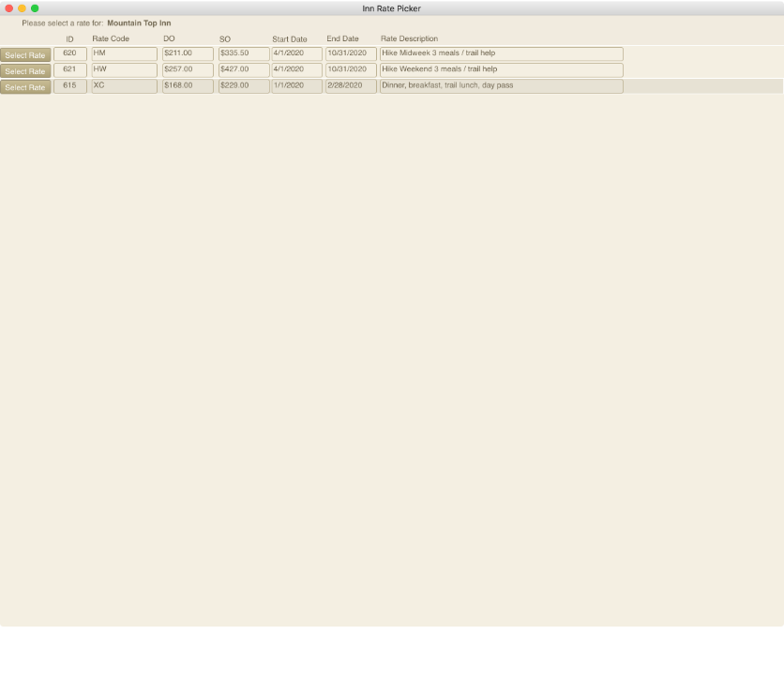784x680 pixels.
Task: Click the Hike Weekend rate description field
Action: click(x=501, y=70)
